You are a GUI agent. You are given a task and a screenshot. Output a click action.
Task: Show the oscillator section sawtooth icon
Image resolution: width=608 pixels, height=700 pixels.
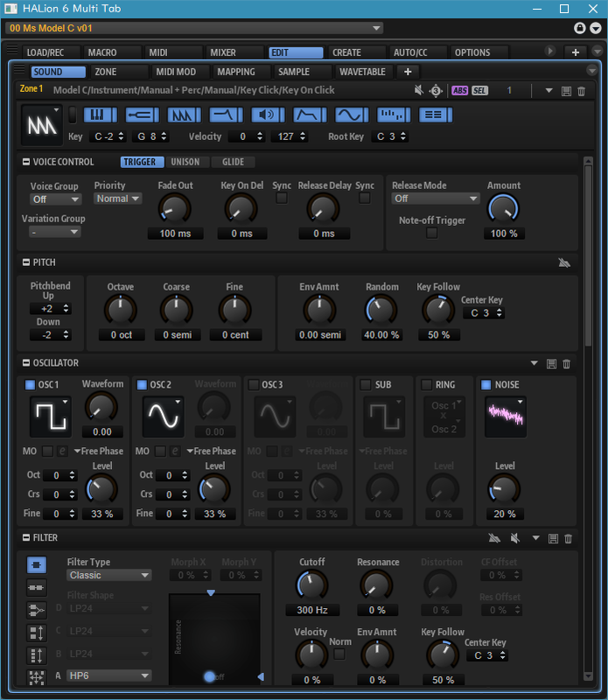(184, 115)
